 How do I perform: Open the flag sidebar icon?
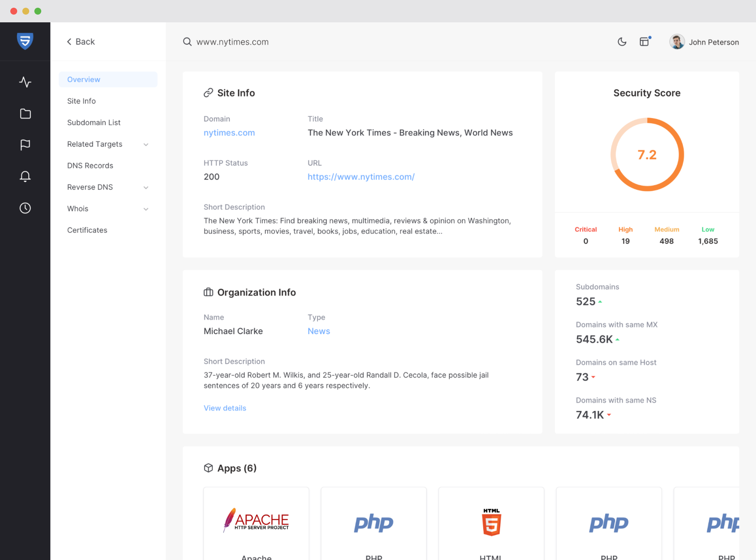click(x=25, y=145)
